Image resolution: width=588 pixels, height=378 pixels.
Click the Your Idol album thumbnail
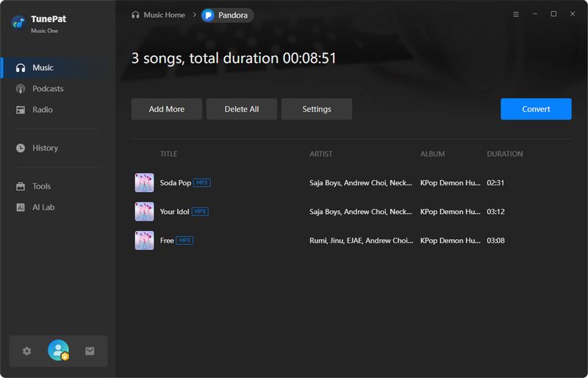point(144,212)
